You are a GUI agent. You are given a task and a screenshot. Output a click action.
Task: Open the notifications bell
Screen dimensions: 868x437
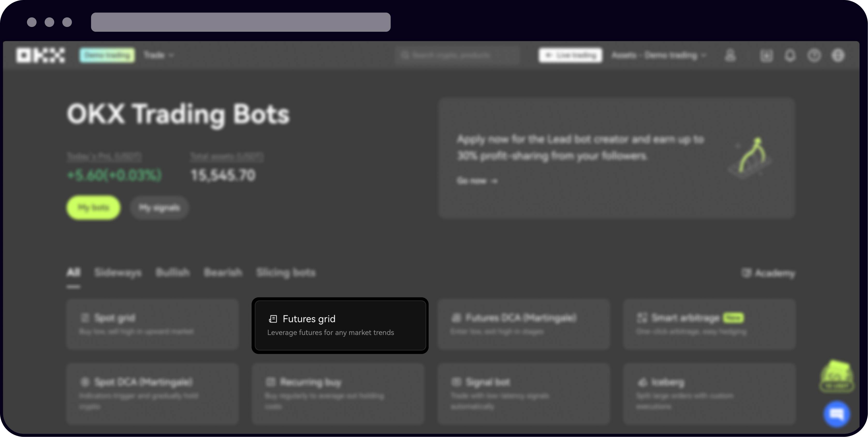(x=790, y=55)
